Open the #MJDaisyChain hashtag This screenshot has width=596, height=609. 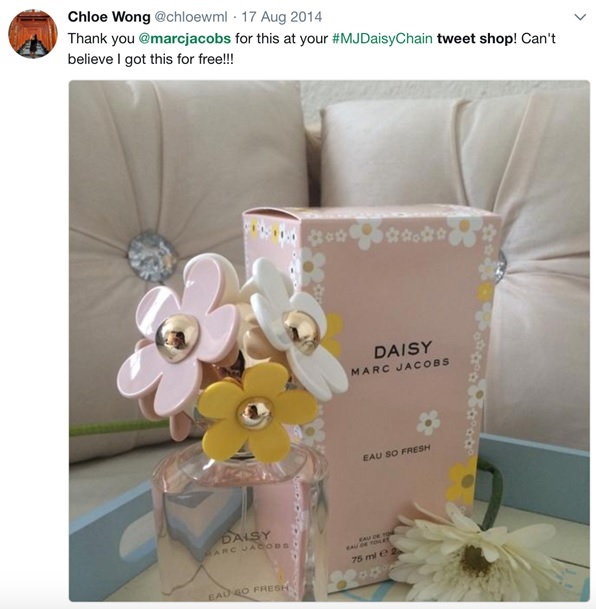tap(382, 38)
